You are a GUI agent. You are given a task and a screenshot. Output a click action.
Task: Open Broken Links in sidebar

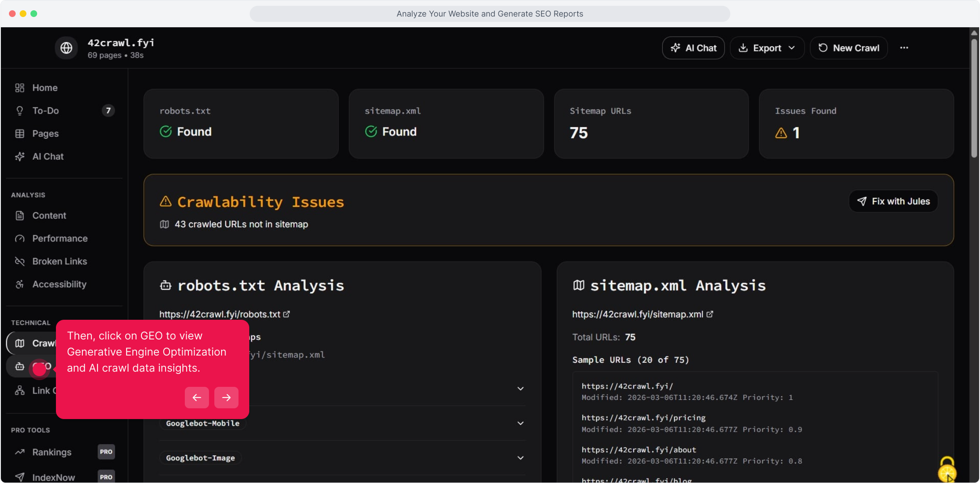pos(60,261)
